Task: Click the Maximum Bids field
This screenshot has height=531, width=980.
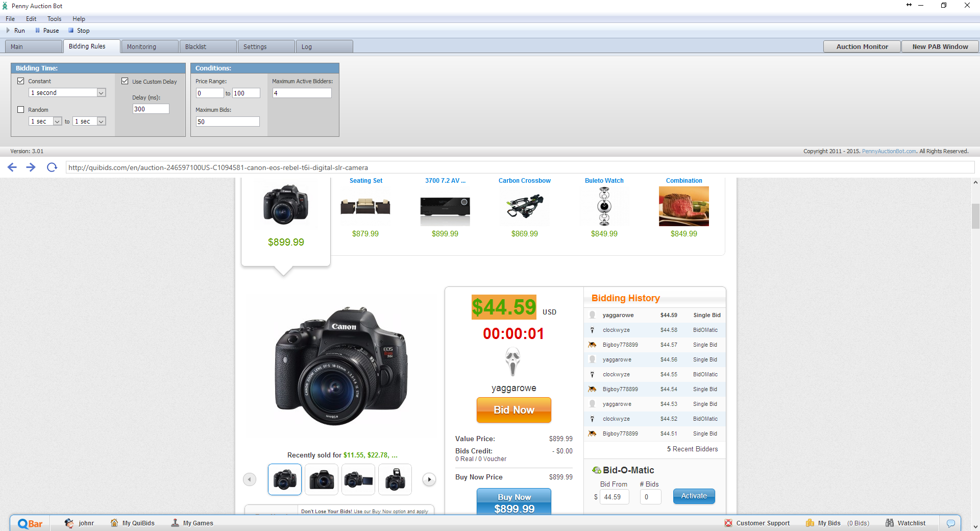Action: 228,122
